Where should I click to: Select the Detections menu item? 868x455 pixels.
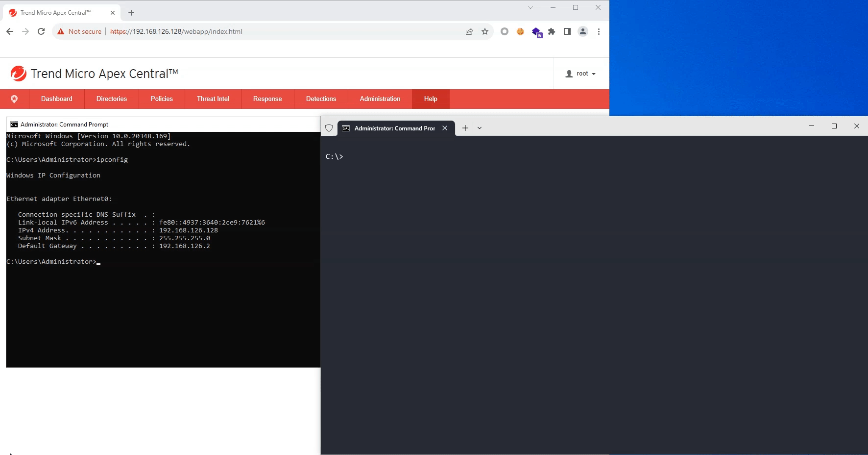[x=321, y=99]
